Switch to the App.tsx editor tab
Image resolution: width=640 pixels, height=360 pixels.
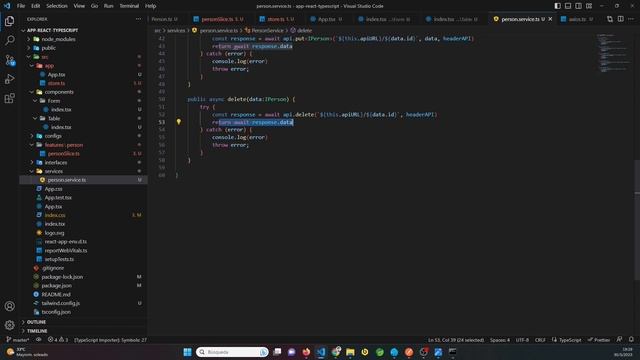326,19
